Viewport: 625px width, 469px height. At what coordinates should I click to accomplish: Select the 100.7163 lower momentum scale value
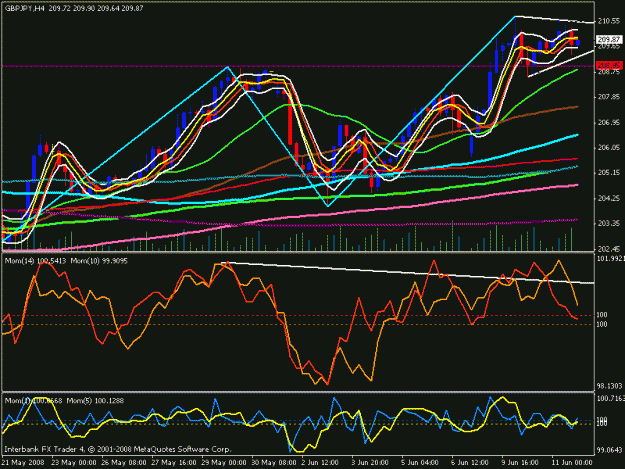(609, 398)
